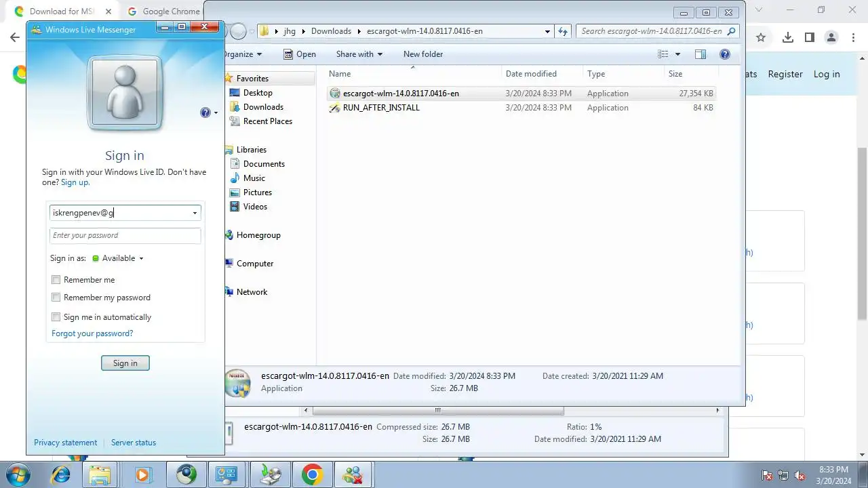The height and width of the screenshot is (488, 868).
Task: Click the Control Panel taskbar icon
Action: click(x=226, y=474)
